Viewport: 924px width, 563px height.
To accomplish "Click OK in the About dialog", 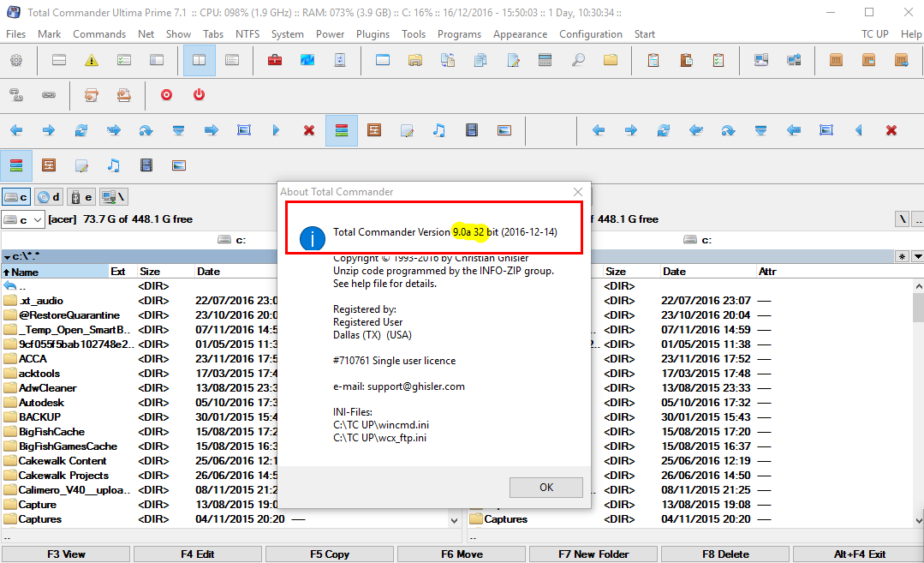I will click(x=546, y=488).
